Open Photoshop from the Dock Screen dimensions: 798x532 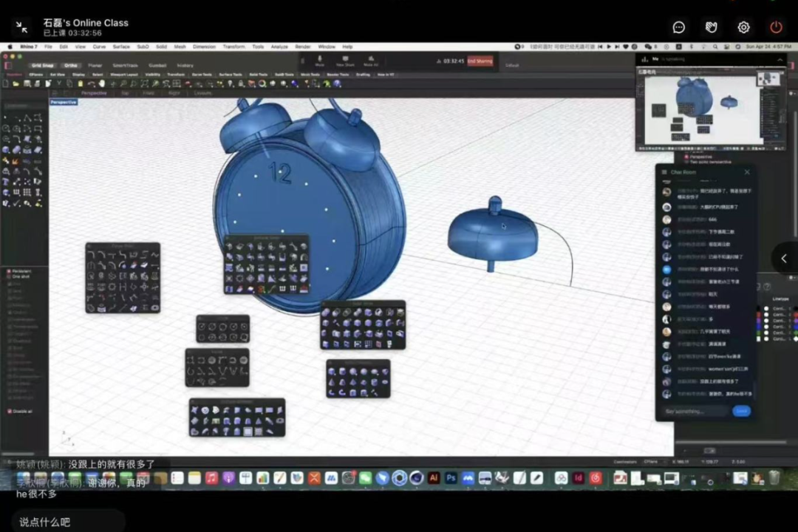pos(451,478)
